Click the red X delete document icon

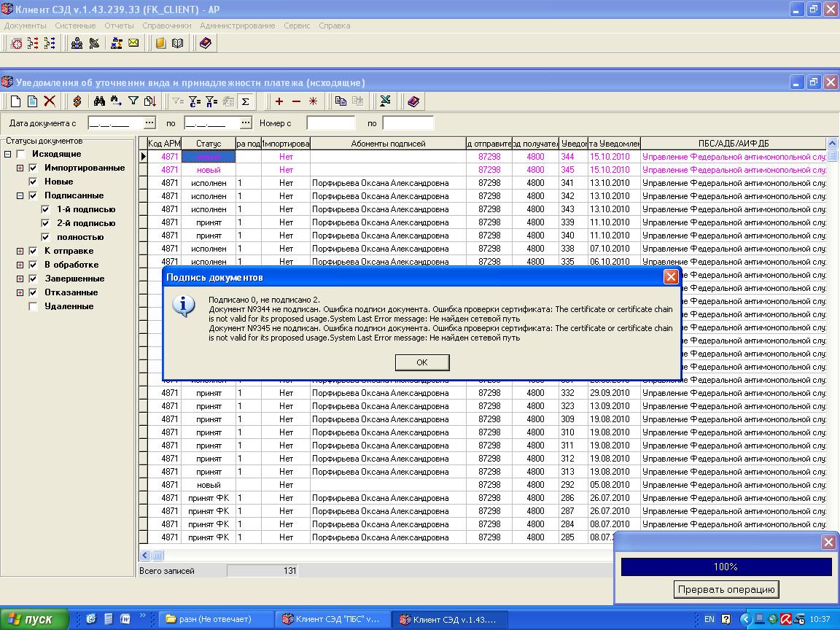pos(50,101)
